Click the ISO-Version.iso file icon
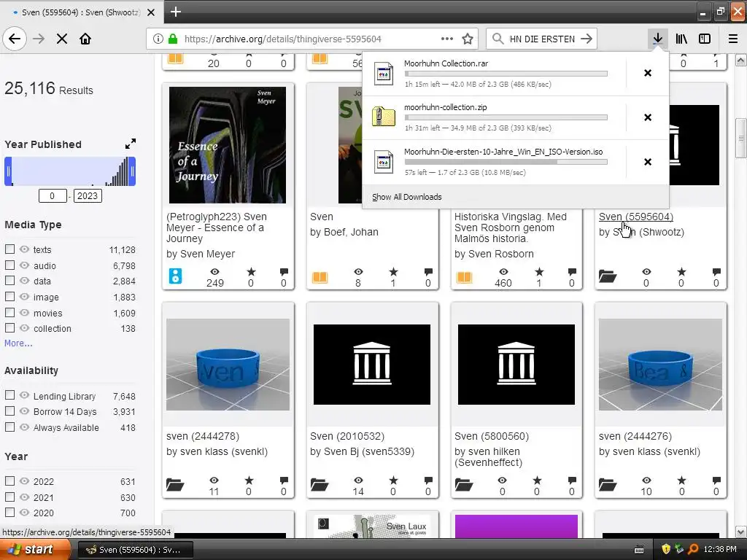The height and width of the screenshot is (560, 747). pyautogui.click(x=384, y=162)
